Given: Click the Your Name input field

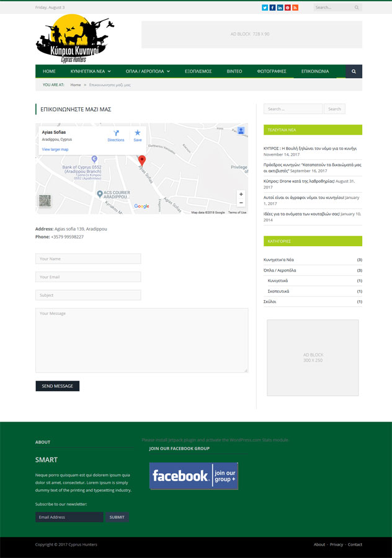Looking at the screenshot, I should pyautogui.click(x=88, y=259).
